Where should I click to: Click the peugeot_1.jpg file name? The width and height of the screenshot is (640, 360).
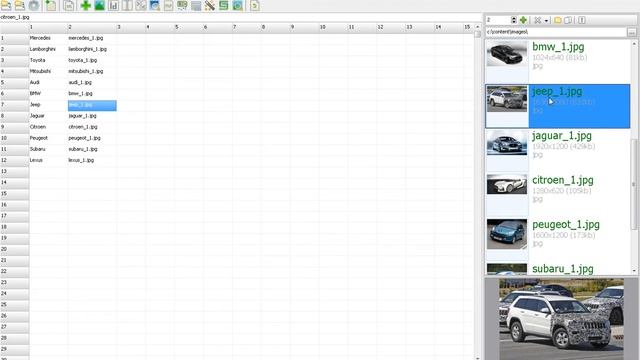click(x=566, y=224)
